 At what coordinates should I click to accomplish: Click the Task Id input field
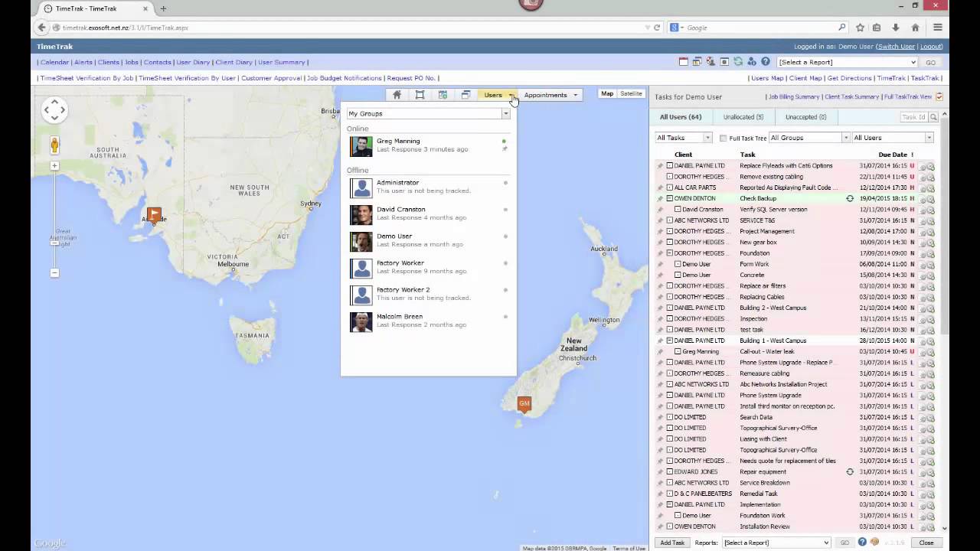click(x=913, y=117)
